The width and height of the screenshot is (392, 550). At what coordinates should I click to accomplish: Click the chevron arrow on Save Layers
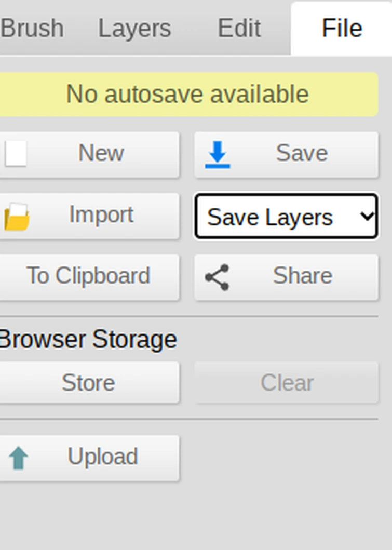[367, 216]
